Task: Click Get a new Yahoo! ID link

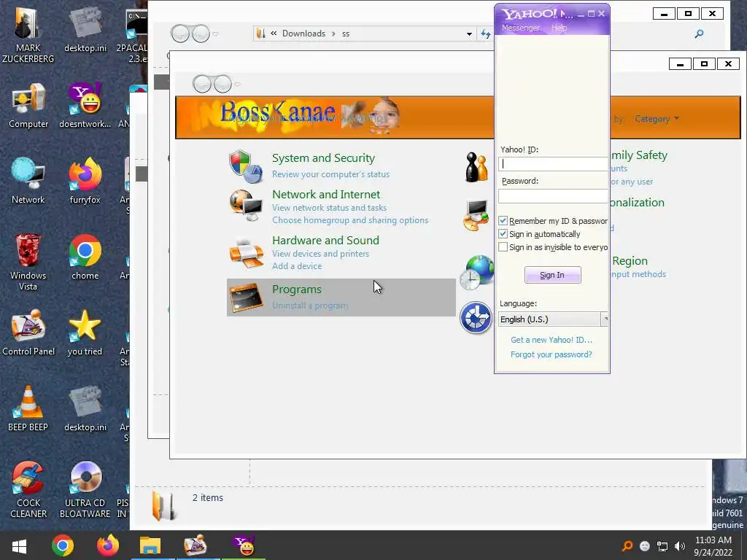Action: click(551, 340)
